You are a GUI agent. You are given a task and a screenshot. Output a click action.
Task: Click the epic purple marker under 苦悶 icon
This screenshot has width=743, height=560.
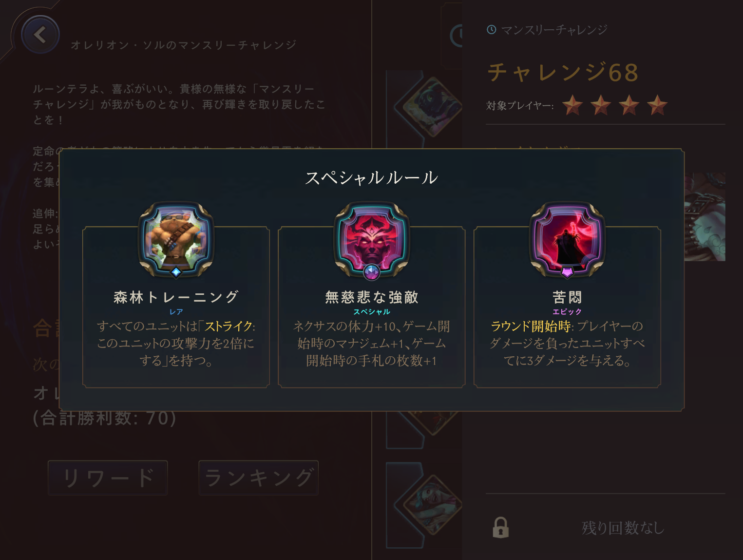tap(567, 272)
